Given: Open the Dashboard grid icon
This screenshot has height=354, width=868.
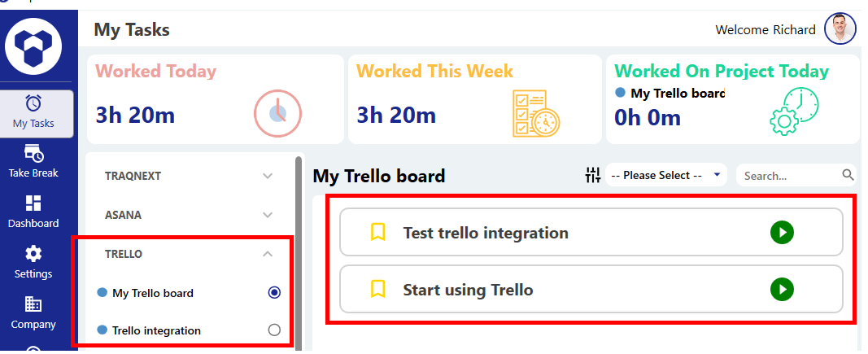Looking at the screenshot, I should click(34, 203).
